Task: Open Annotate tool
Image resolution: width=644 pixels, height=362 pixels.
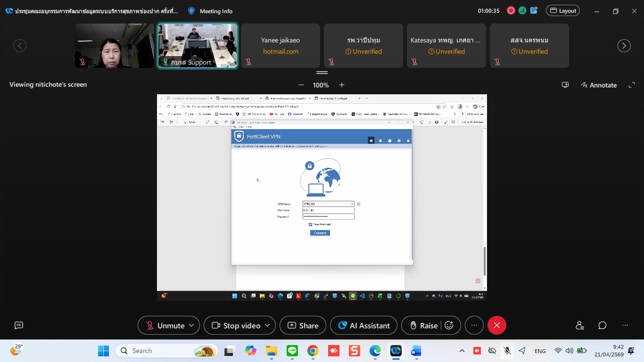Action: [599, 85]
